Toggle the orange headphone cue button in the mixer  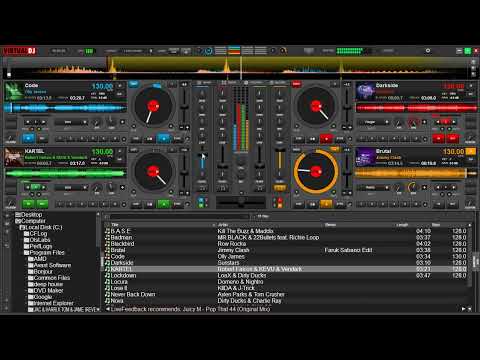(x=280, y=188)
